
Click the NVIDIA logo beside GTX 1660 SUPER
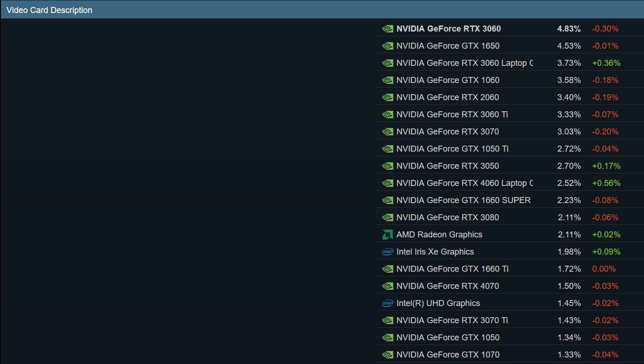tap(387, 200)
